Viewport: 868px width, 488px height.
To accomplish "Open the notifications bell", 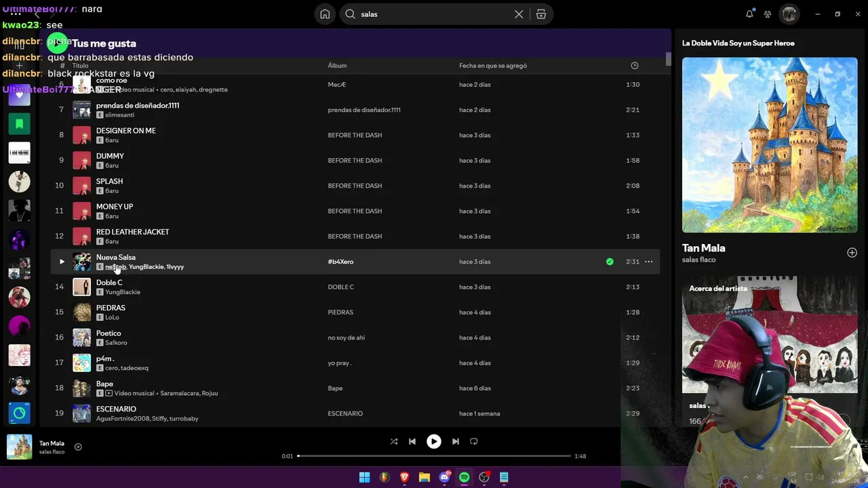I will (x=749, y=14).
